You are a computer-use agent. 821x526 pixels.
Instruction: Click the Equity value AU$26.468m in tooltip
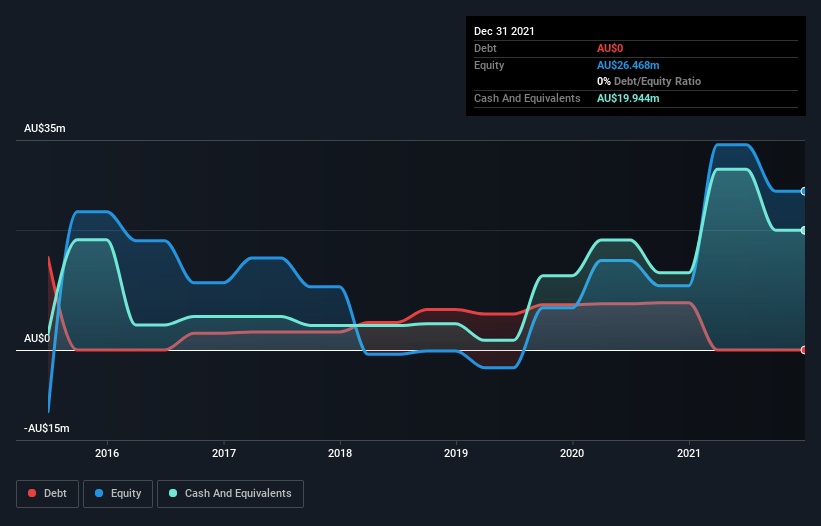628,65
